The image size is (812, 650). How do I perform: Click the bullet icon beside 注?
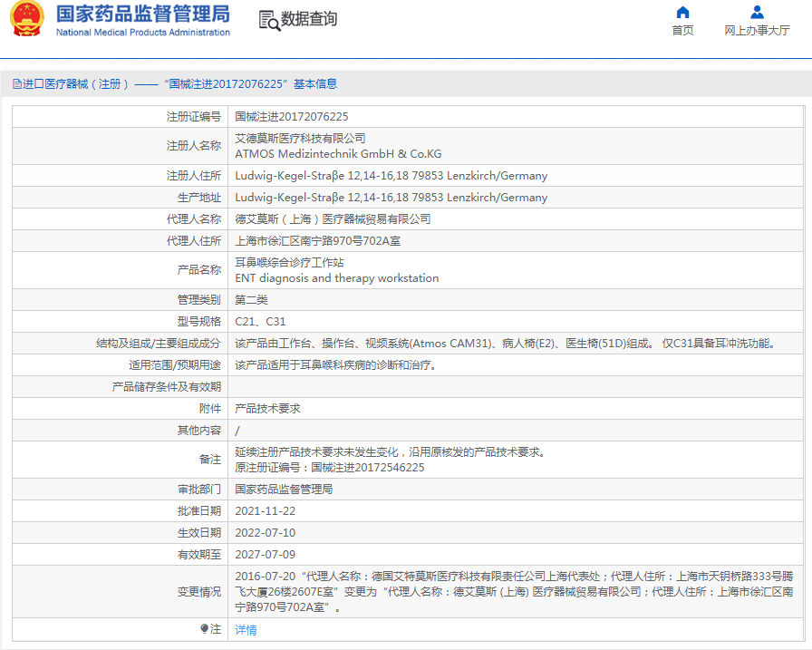point(204,628)
